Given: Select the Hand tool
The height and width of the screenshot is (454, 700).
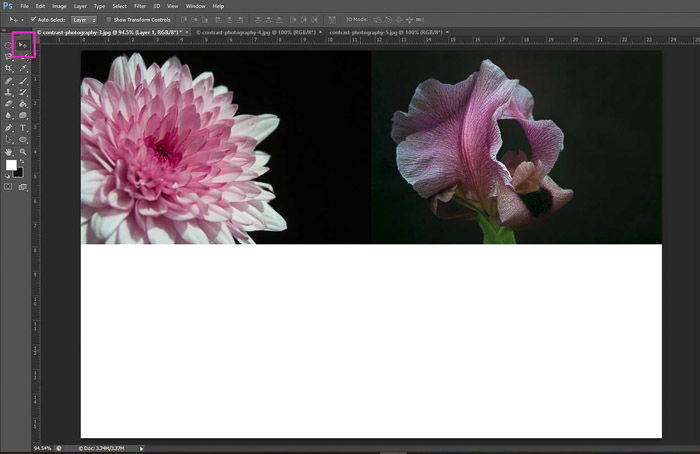Looking at the screenshot, I should click(x=9, y=152).
